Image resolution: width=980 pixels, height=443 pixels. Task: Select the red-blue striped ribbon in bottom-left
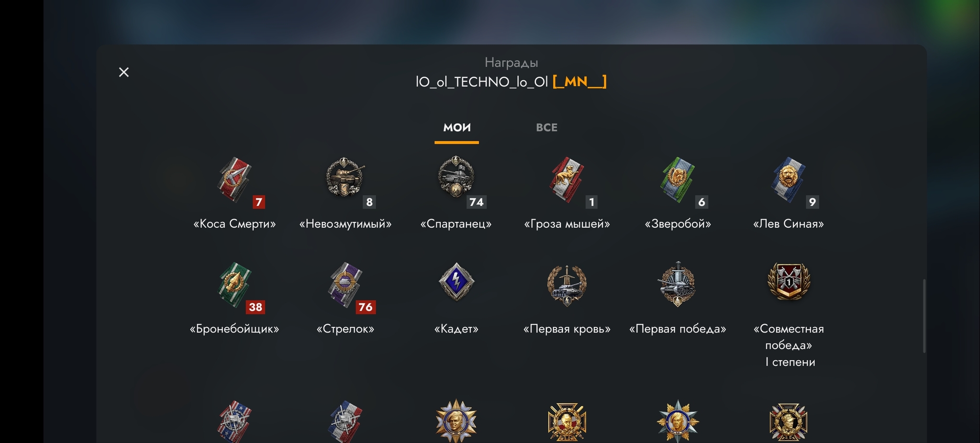pyautogui.click(x=234, y=422)
